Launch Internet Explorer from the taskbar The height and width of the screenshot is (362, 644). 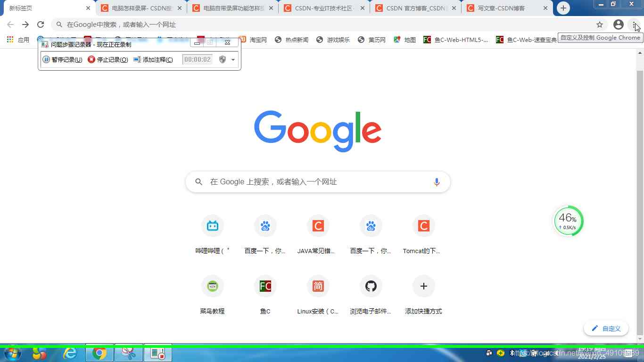pyautogui.click(x=70, y=353)
